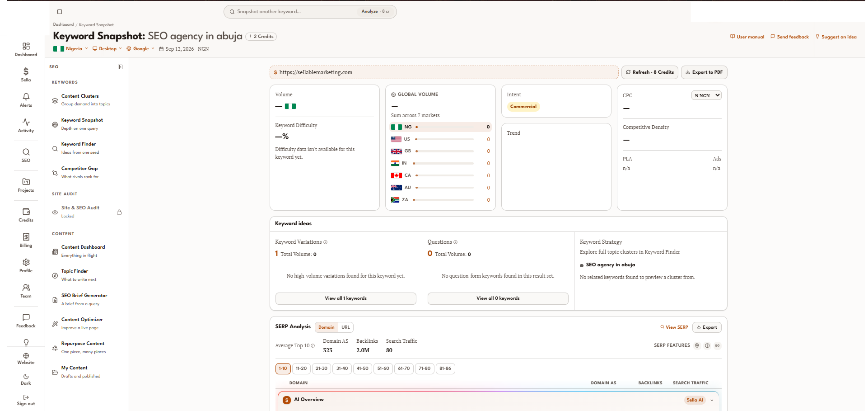Select the link SERP feature icon
Image resolution: width=868 pixels, height=411 pixels.
coord(717,346)
